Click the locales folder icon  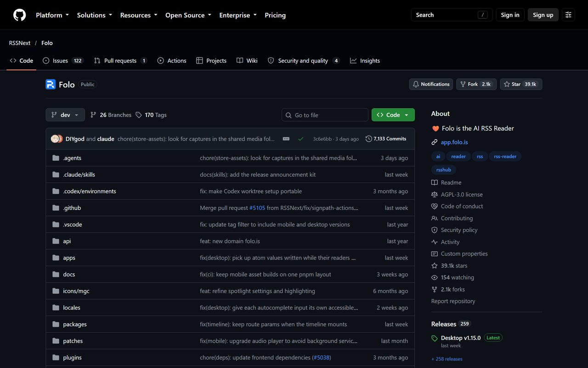56,308
